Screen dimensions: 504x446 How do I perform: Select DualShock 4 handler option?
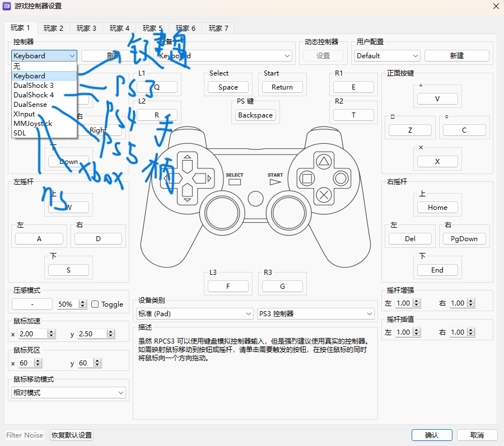click(x=34, y=95)
